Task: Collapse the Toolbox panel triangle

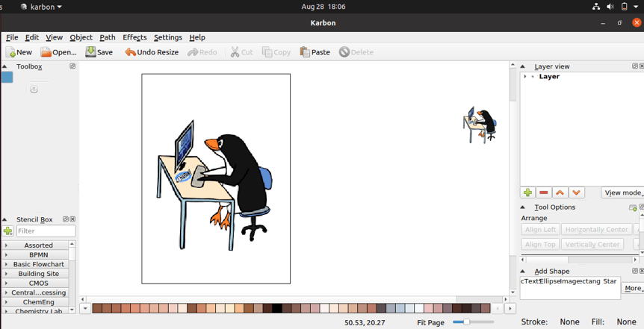Action: pos(4,66)
